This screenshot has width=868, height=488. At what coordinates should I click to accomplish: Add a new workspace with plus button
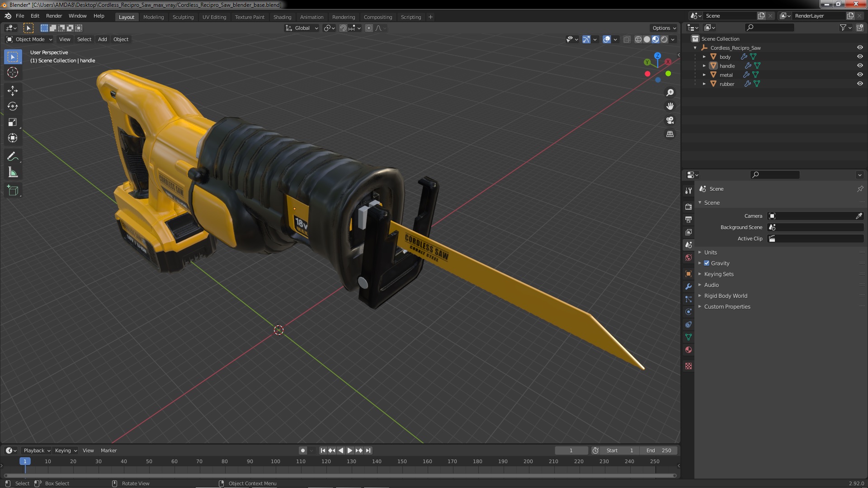click(430, 17)
